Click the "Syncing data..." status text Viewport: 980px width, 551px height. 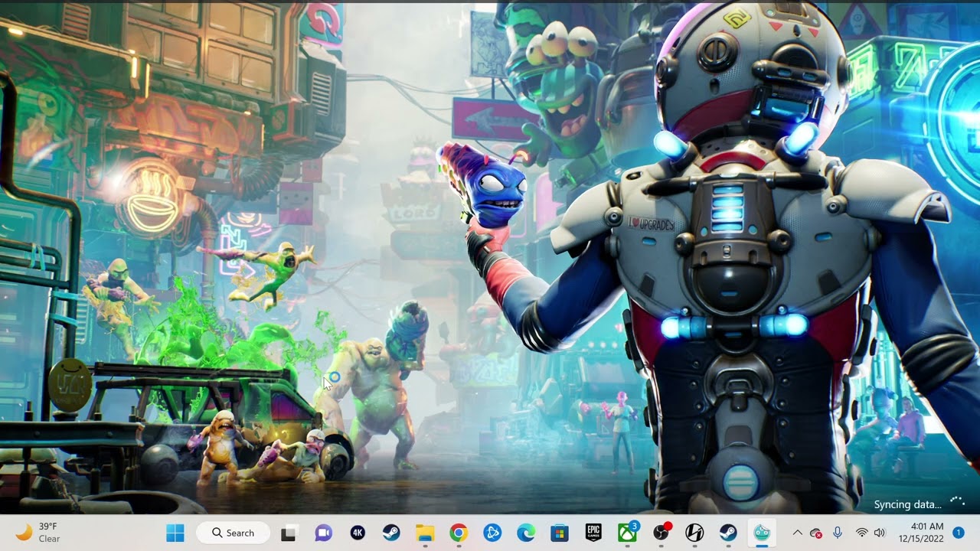click(x=908, y=504)
